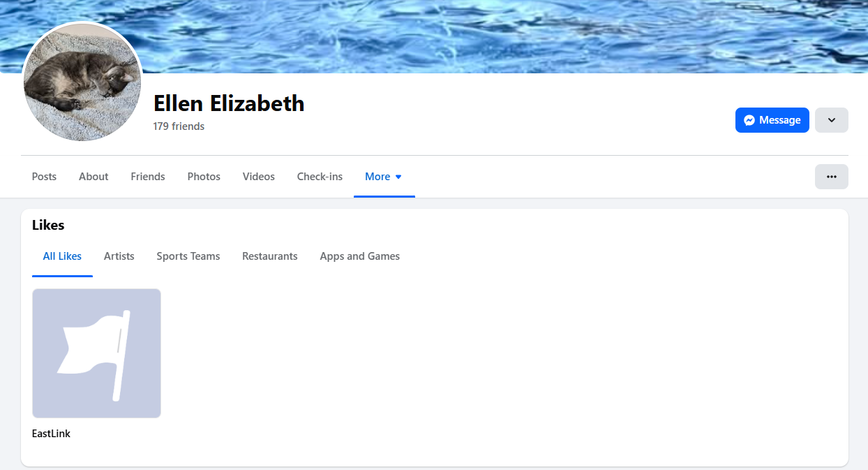Expand the chevron dropdown beside Message
868x470 pixels.
(832, 120)
